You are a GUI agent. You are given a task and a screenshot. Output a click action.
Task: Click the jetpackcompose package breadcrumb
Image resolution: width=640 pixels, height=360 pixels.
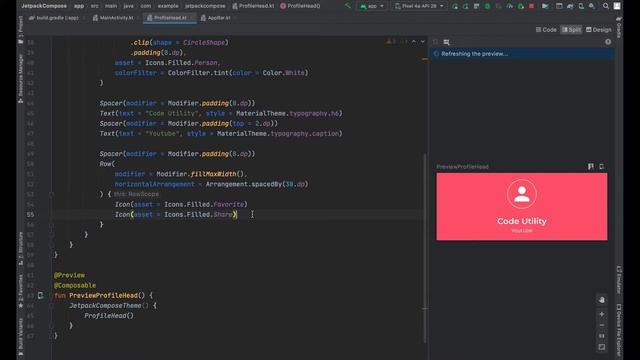(205, 6)
